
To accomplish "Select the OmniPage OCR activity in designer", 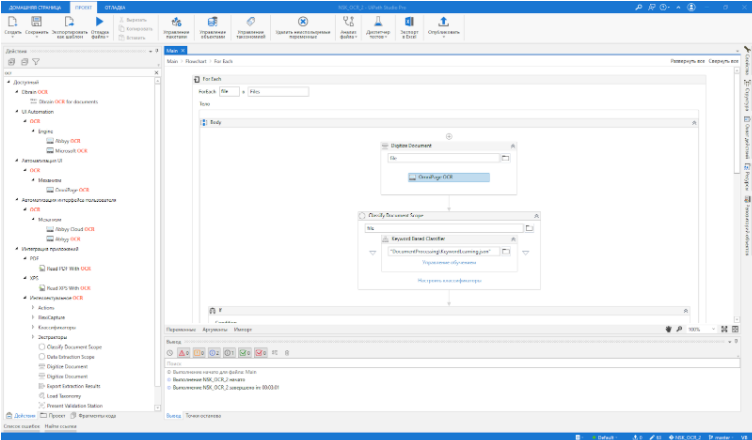I will click(x=449, y=177).
